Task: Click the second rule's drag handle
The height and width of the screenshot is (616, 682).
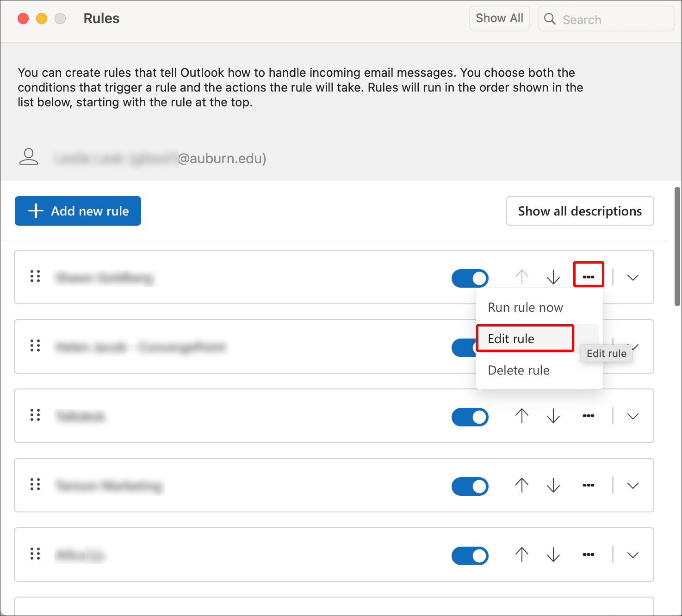Action: 35,345
